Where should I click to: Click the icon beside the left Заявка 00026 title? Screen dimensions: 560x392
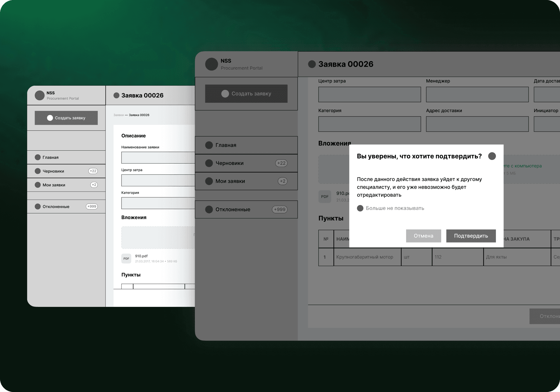point(116,95)
